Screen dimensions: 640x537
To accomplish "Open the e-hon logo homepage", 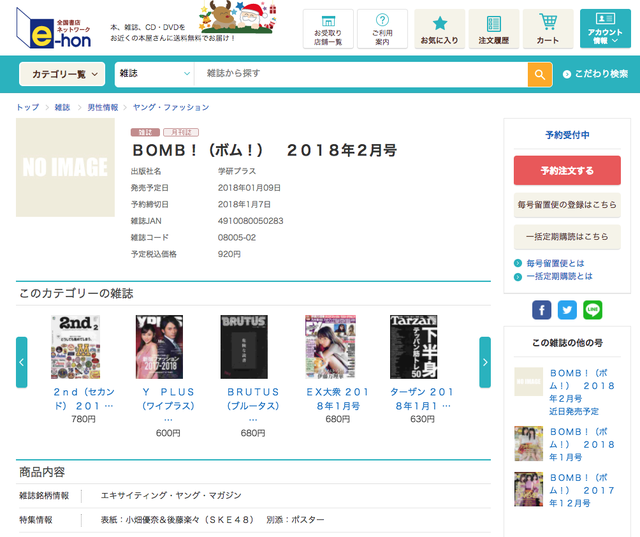I will tap(53, 28).
